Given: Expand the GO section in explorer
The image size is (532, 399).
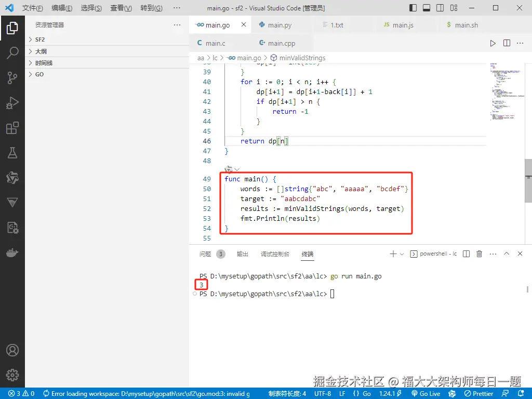Looking at the screenshot, I should tap(107, 74).
